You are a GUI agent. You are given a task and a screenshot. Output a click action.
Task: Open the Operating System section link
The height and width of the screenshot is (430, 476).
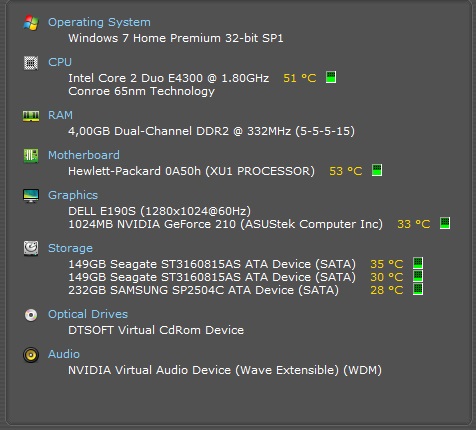pos(99,22)
